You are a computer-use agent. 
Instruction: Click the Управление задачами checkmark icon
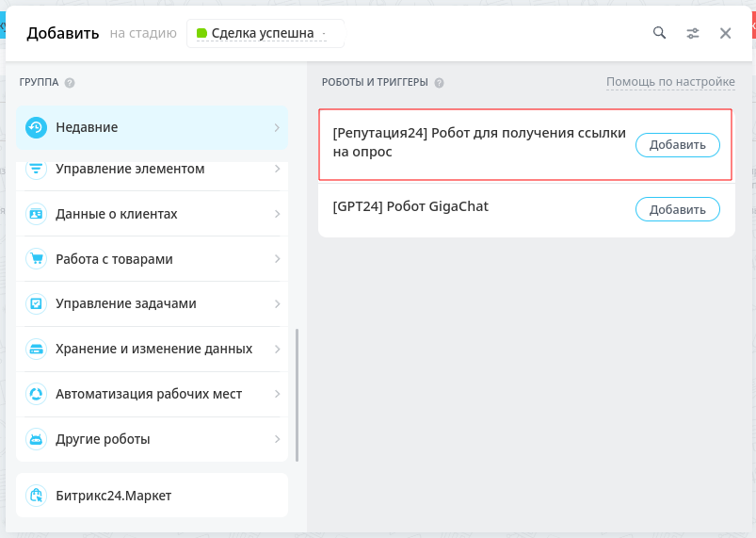coord(36,303)
